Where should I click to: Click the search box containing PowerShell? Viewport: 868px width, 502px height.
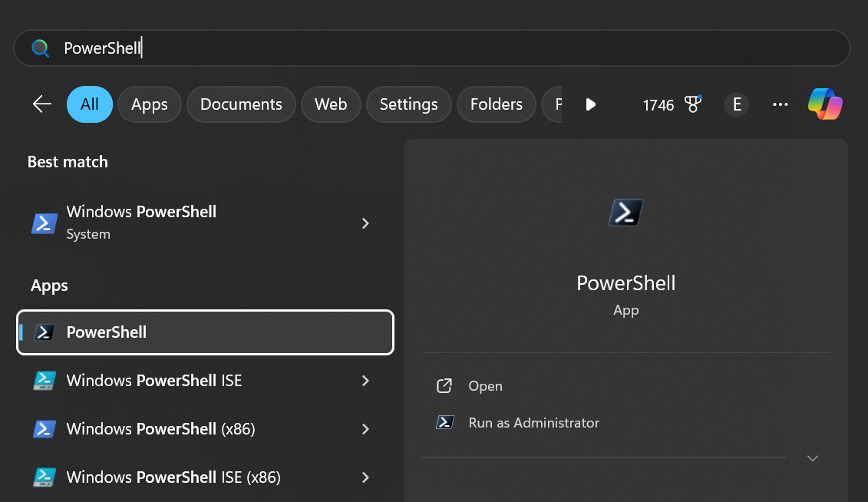[x=432, y=48]
